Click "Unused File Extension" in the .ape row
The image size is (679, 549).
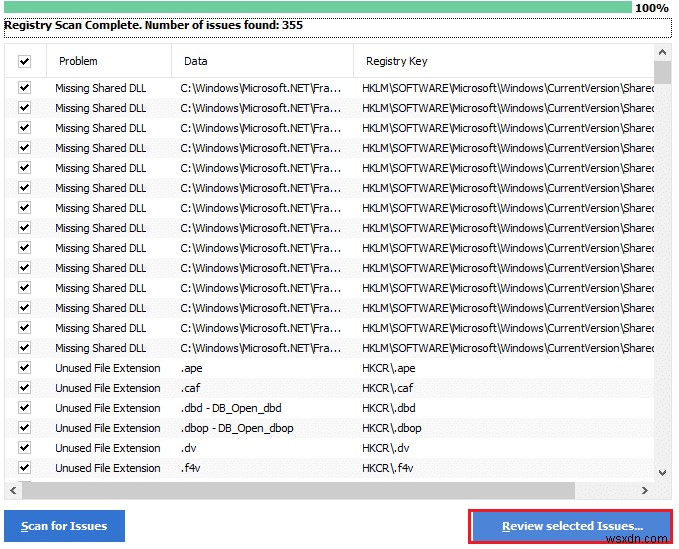pos(108,368)
